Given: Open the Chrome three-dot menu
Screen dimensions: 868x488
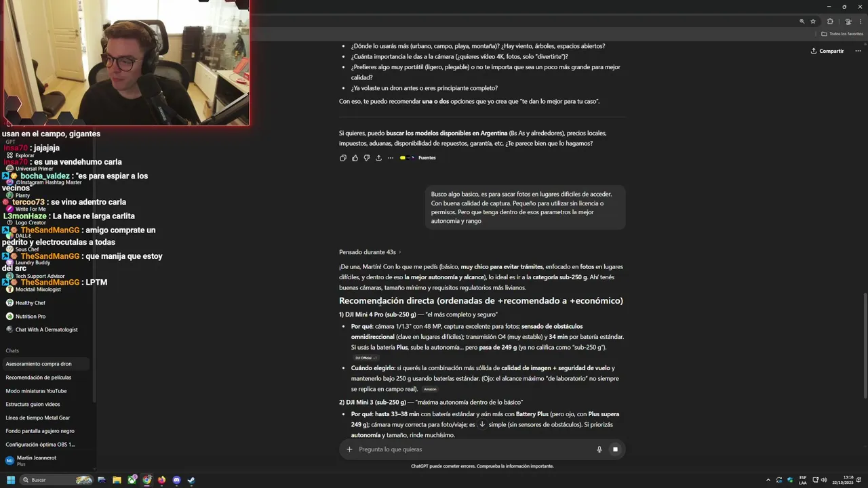Looking at the screenshot, I should click(861, 22).
